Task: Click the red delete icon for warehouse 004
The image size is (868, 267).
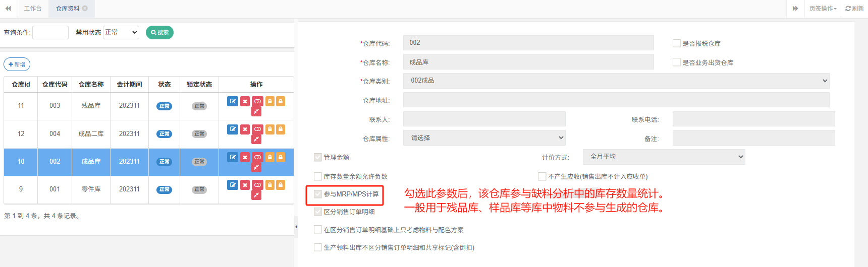Action: pyautogui.click(x=245, y=129)
